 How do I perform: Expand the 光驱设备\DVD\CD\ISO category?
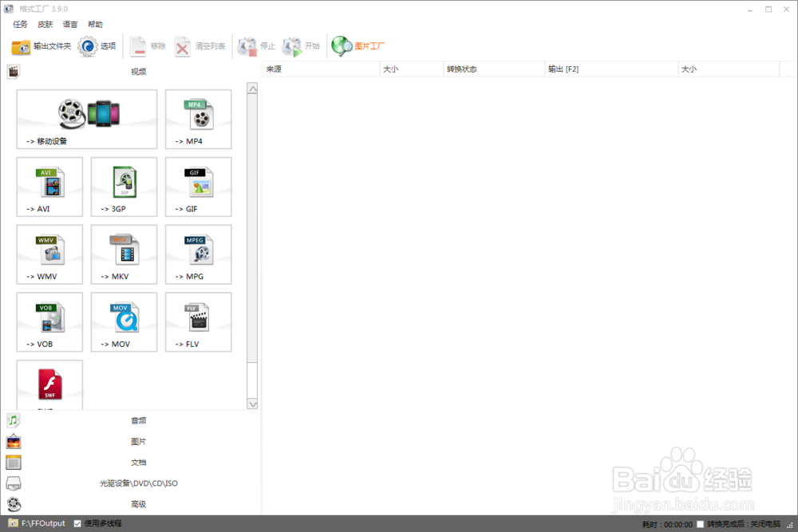pyautogui.click(x=132, y=483)
